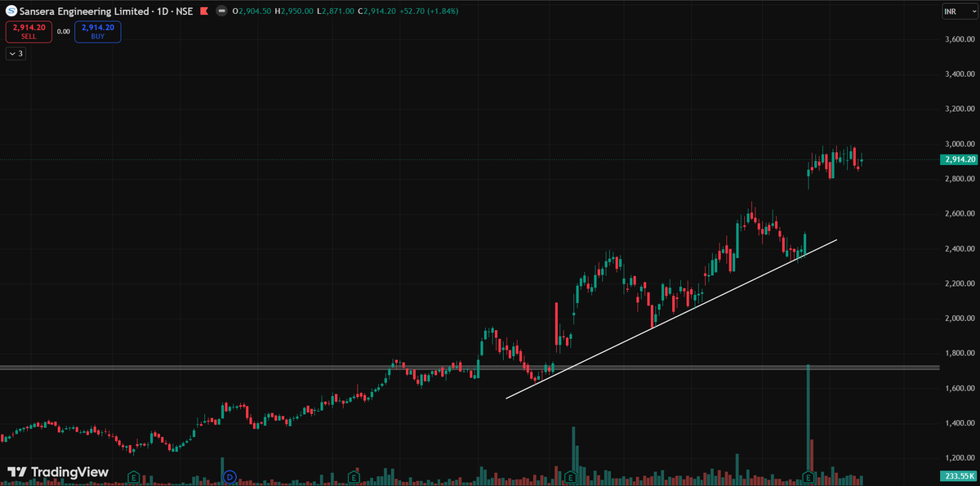The height and width of the screenshot is (486, 980).
Task: Click the grey market status circle icon
Action: [x=221, y=11]
